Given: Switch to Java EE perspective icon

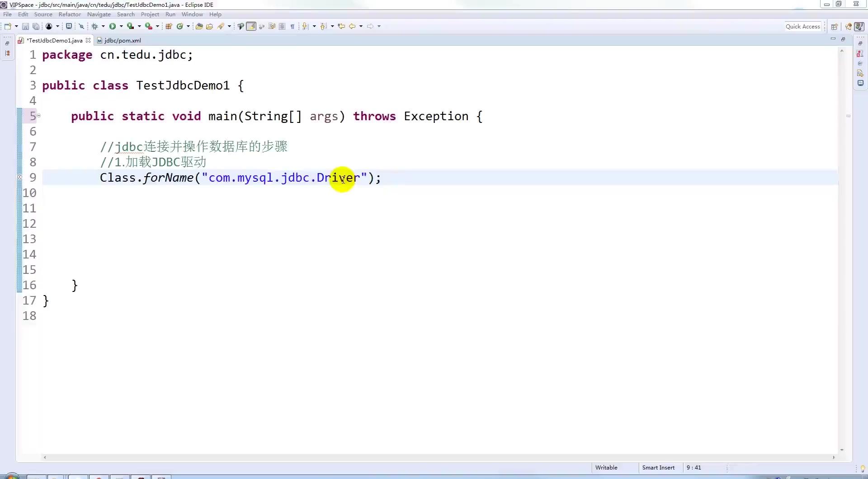Looking at the screenshot, I should point(849,26).
